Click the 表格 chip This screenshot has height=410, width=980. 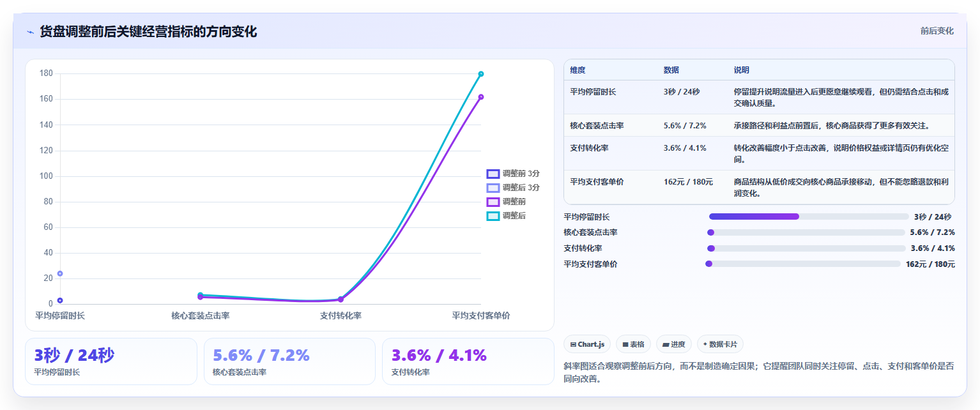633,344
